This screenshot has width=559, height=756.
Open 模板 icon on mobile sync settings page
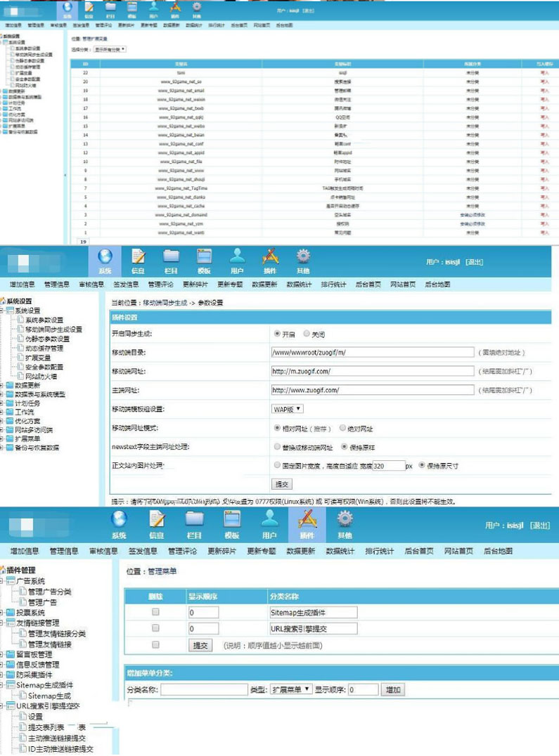point(204,261)
